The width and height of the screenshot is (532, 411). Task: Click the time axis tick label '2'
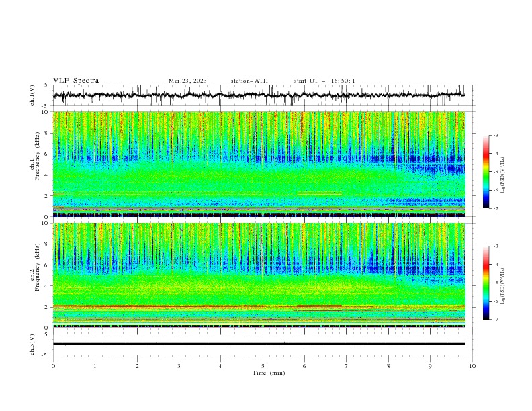click(137, 366)
